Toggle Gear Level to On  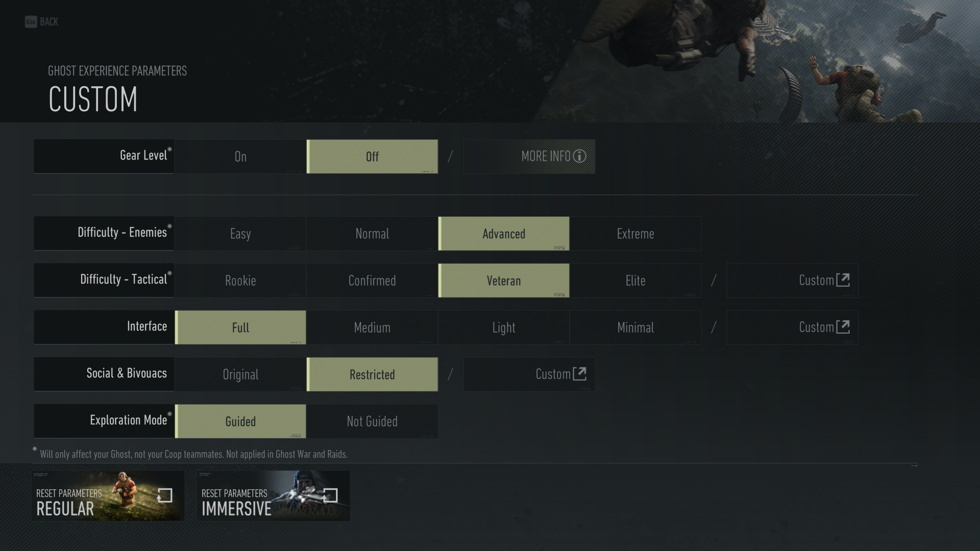[240, 156]
